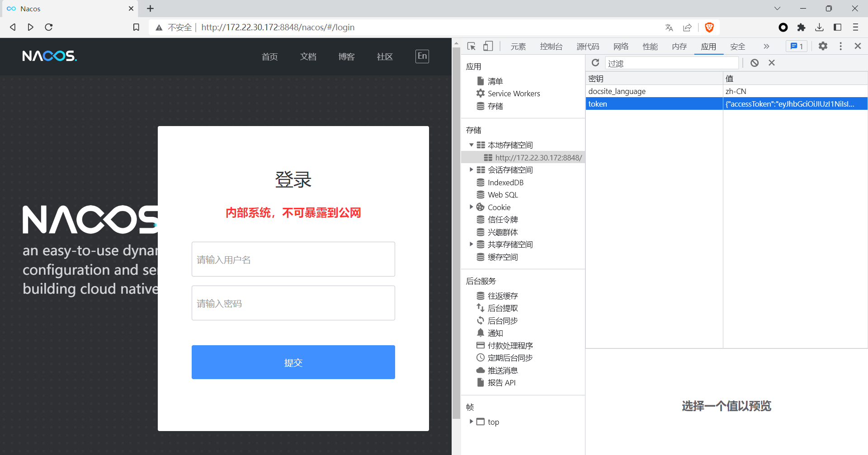Image resolution: width=868 pixels, height=455 pixels.
Task: Open 付款处理程序 under 后台服务
Action: tap(510, 346)
